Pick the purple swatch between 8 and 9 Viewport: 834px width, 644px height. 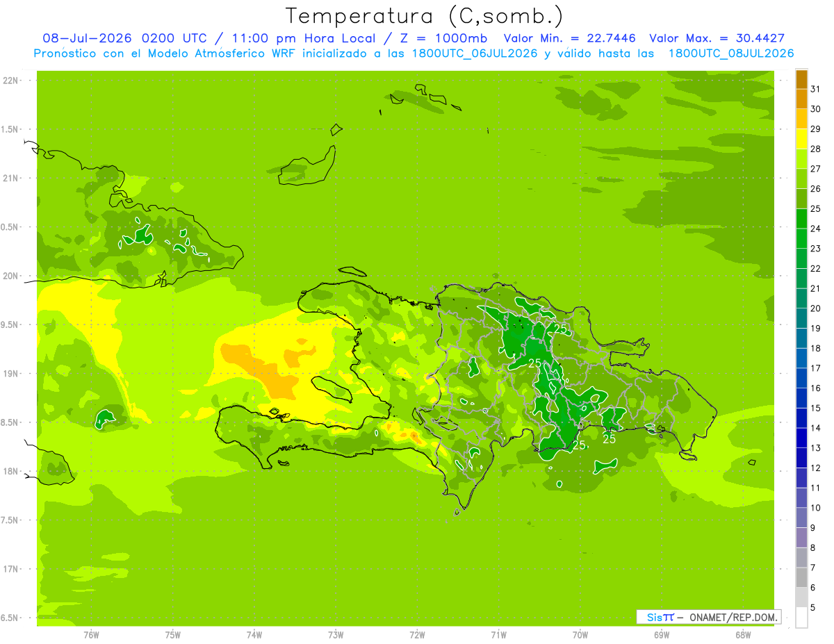pos(801,538)
